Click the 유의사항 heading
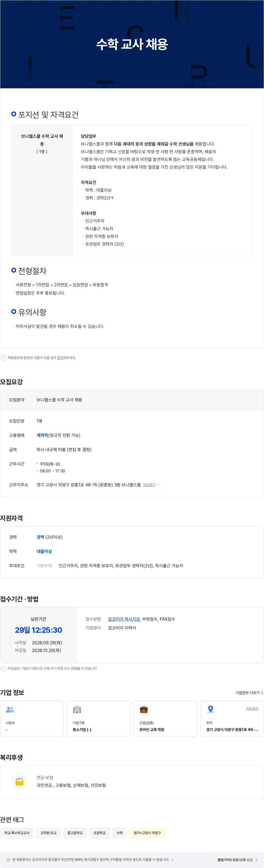 point(32,312)
